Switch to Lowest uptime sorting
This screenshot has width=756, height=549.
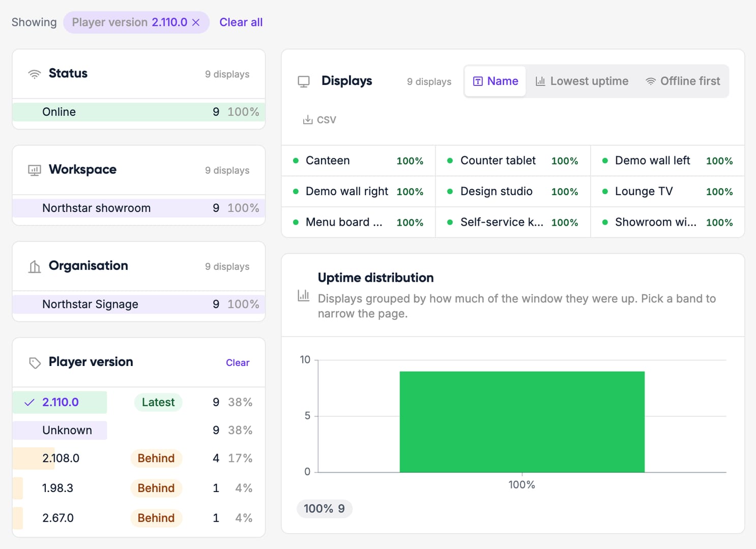pyautogui.click(x=582, y=81)
